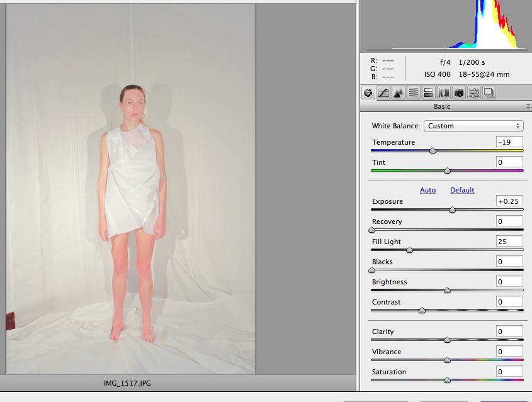Image resolution: width=532 pixels, height=402 pixels.
Task: Open the Snapshots panel icon
Action: (x=489, y=92)
